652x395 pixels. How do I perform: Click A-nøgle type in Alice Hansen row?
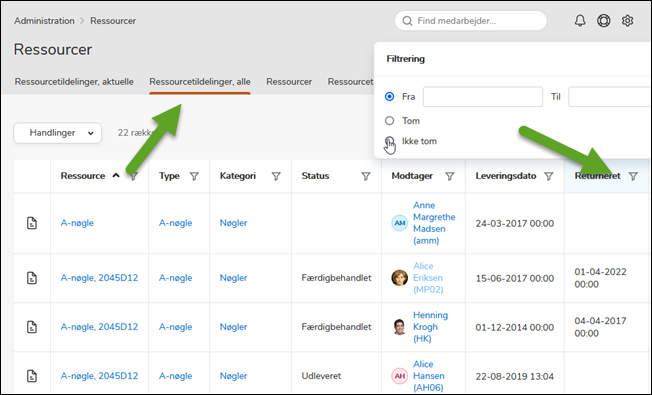click(175, 376)
